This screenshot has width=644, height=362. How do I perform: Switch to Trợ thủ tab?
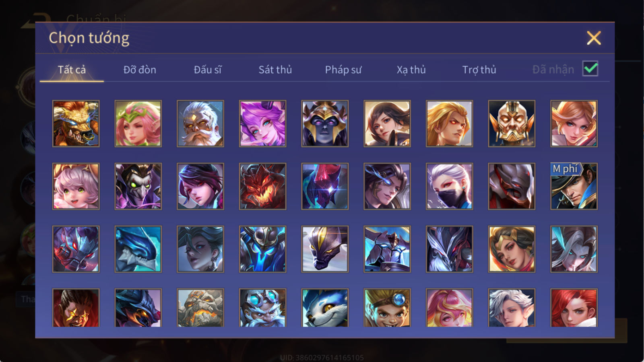click(x=479, y=70)
